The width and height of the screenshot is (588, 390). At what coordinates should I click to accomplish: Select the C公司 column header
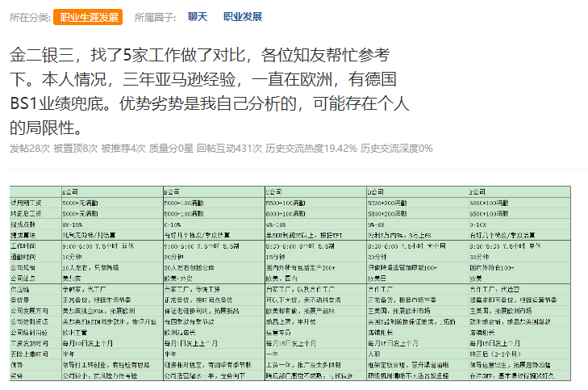[273, 192]
